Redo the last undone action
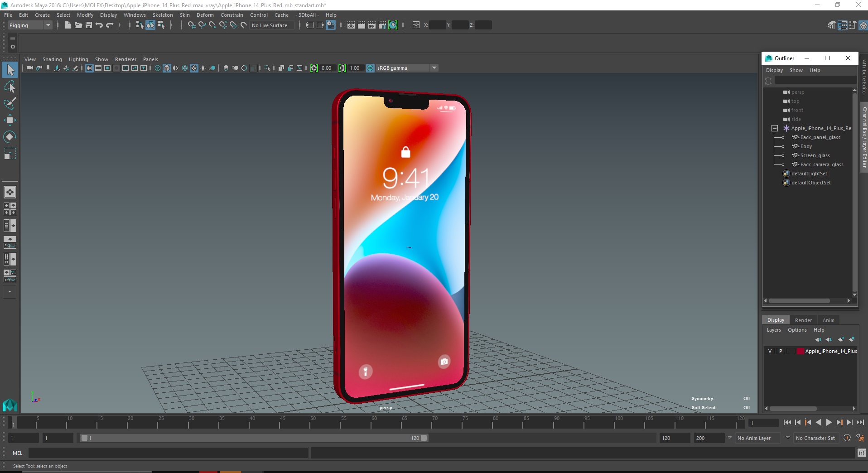 (110, 25)
